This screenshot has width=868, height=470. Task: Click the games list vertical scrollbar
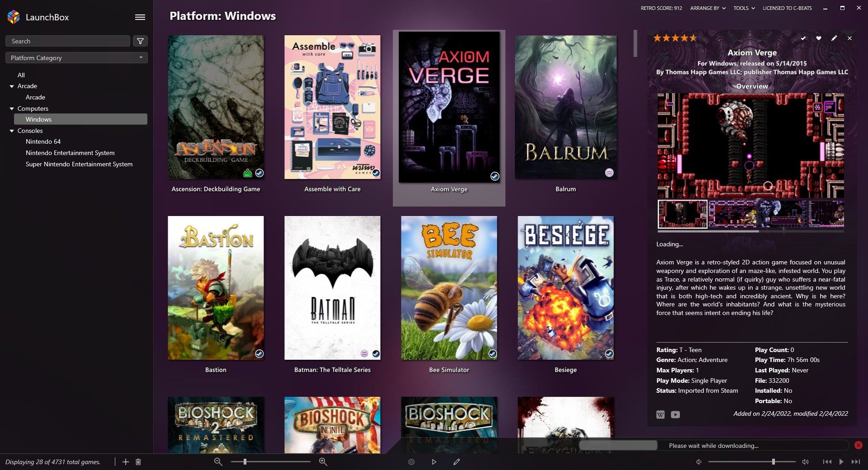(635, 43)
